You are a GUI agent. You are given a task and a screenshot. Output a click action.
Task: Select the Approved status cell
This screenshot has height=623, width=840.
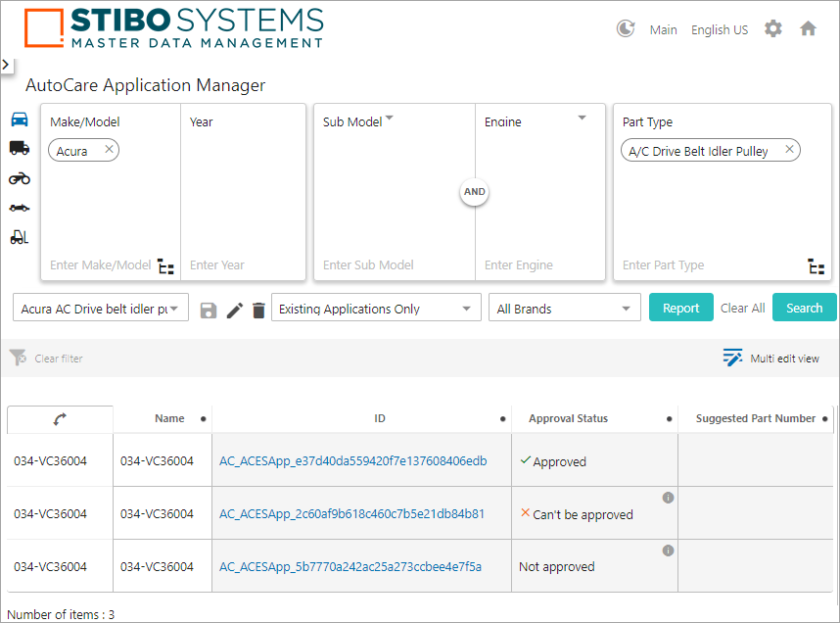point(594,460)
